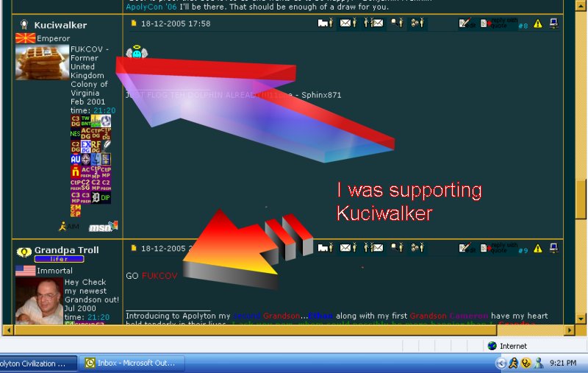
Task: Open Kuciwalker's MSN messenger icon
Action: (103, 227)
